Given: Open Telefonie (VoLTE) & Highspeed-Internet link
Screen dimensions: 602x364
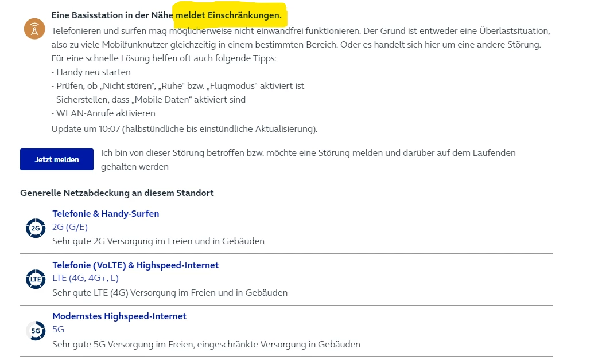Looking at the screenshot, I should pyautogui.click(x=135, y=265).
